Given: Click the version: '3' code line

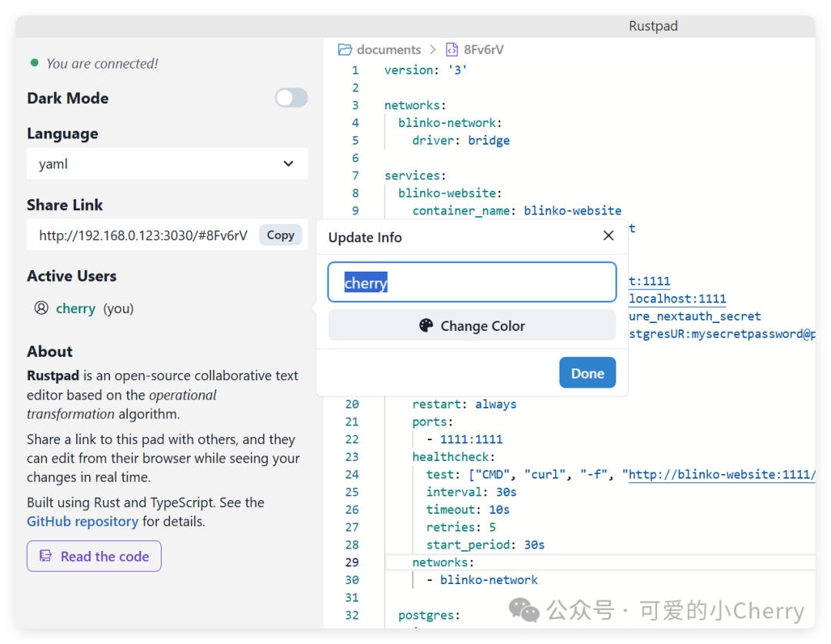Looking at the screenshot, I should [426, 70].
